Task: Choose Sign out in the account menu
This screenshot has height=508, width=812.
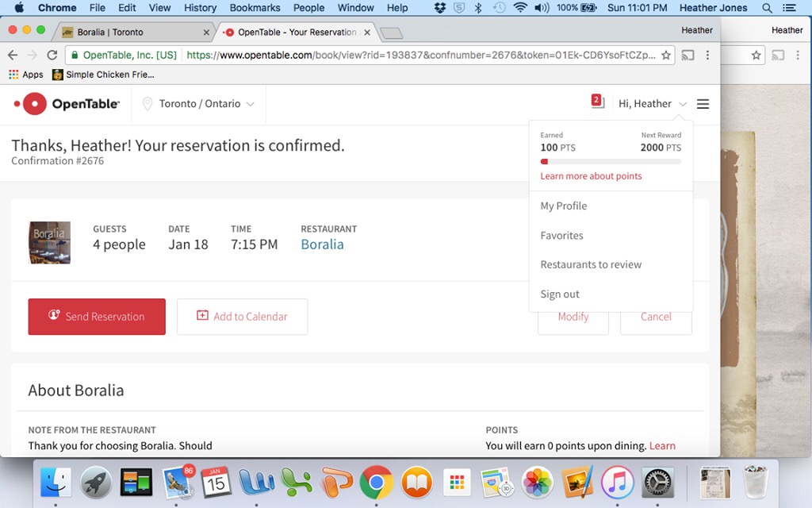Action: [x=560, y=294]
